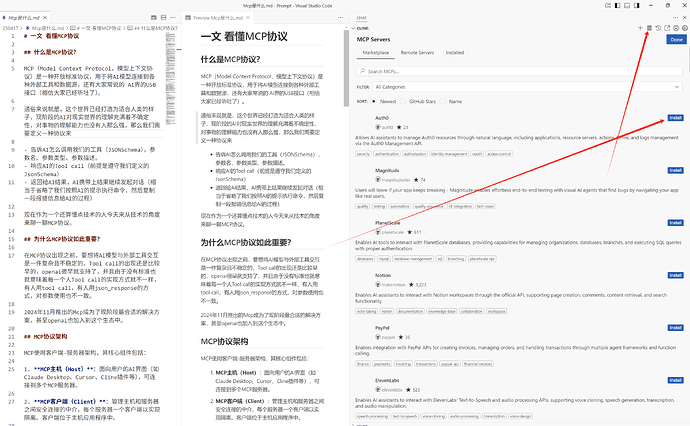Screen dimensions: 690x426
Task: Click the 'testing' tag under Magnitude
Action: click(379, 206)
